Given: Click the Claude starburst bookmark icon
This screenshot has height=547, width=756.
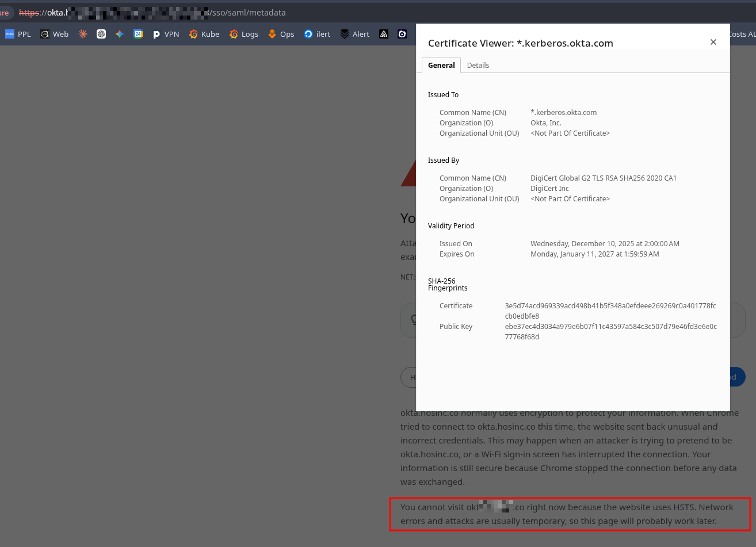Looking at the screenshot, I should coord(83,35).
